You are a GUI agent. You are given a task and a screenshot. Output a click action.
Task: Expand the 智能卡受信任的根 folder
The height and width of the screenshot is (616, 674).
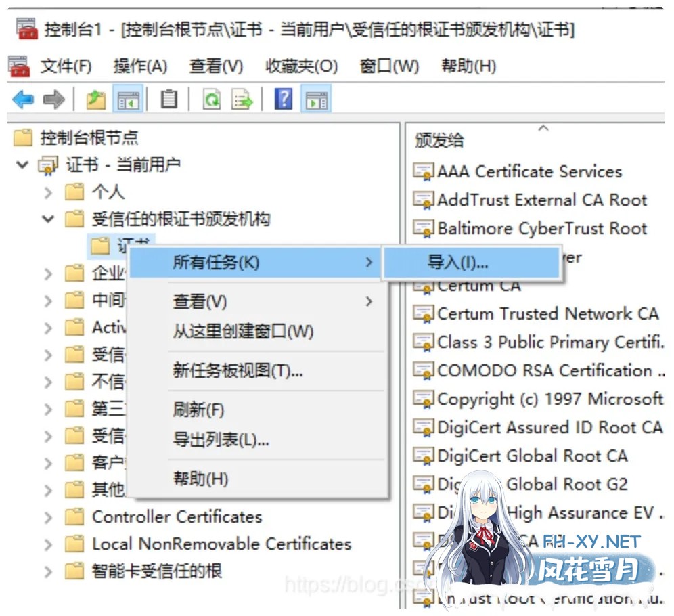coord(48,571)
